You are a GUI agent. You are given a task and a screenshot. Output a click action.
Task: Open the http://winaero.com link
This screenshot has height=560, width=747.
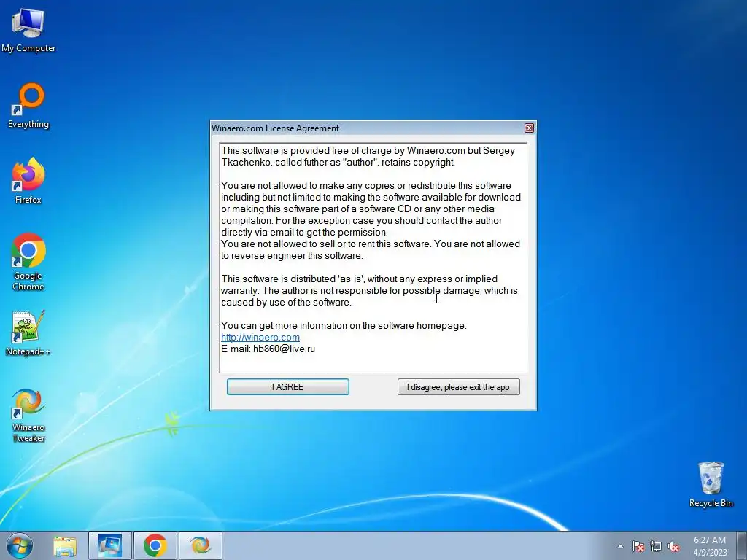[x=260, y=337]
